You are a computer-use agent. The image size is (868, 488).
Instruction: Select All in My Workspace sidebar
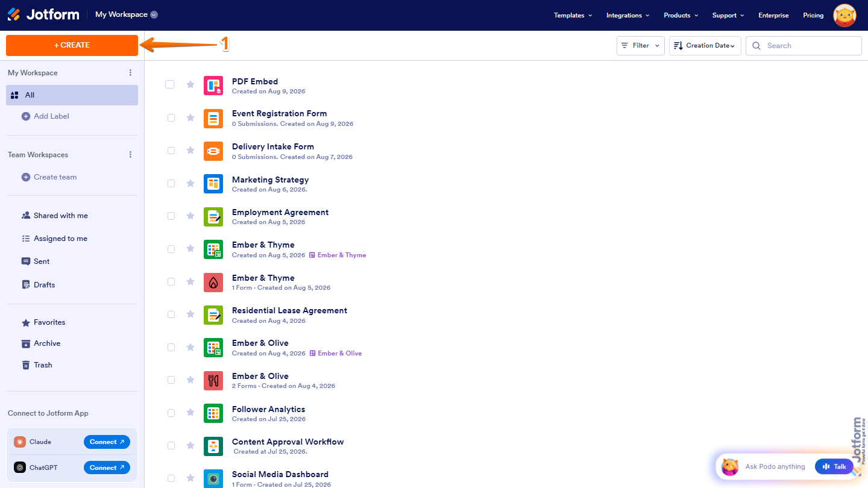(x=72, y=95)
